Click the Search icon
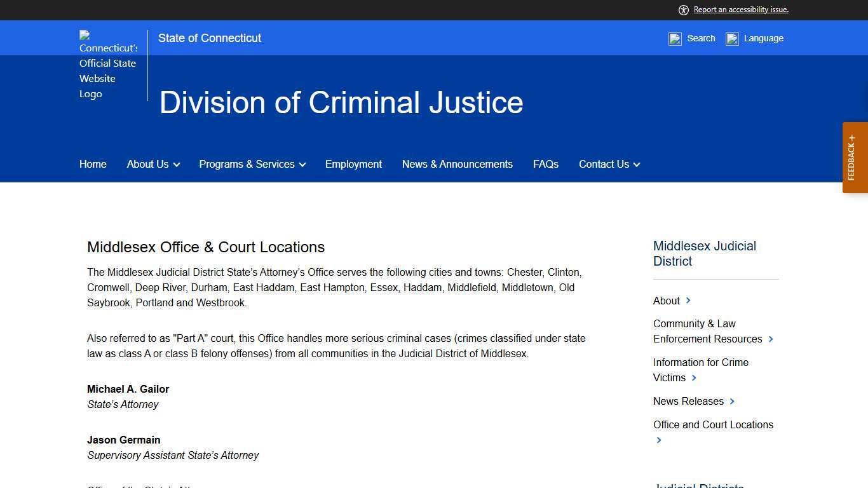This screenshot has height=488, width=868. pos(675,38)
